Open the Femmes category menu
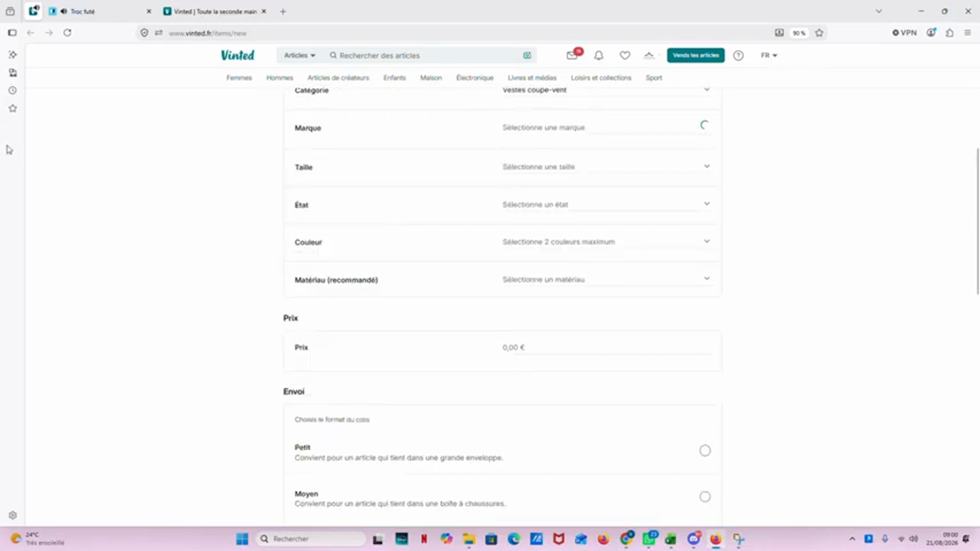 239,77
